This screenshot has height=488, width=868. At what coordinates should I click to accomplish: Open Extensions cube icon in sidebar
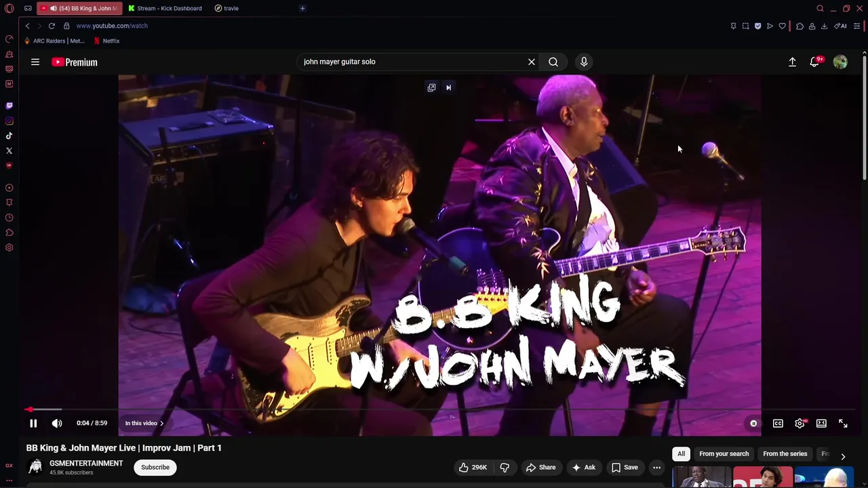pyautogui.click(x=9, y=232)
